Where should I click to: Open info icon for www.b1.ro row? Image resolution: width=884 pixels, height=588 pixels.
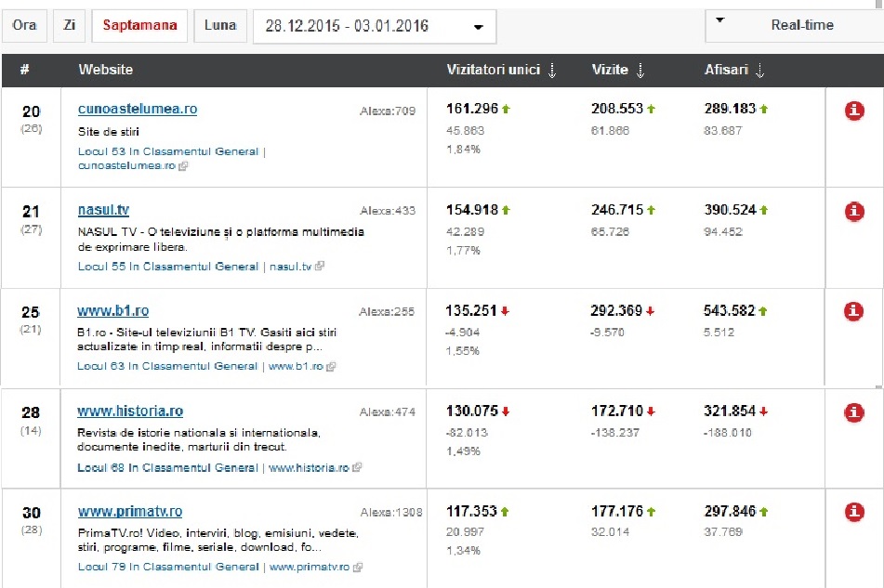tap(853, 311)
